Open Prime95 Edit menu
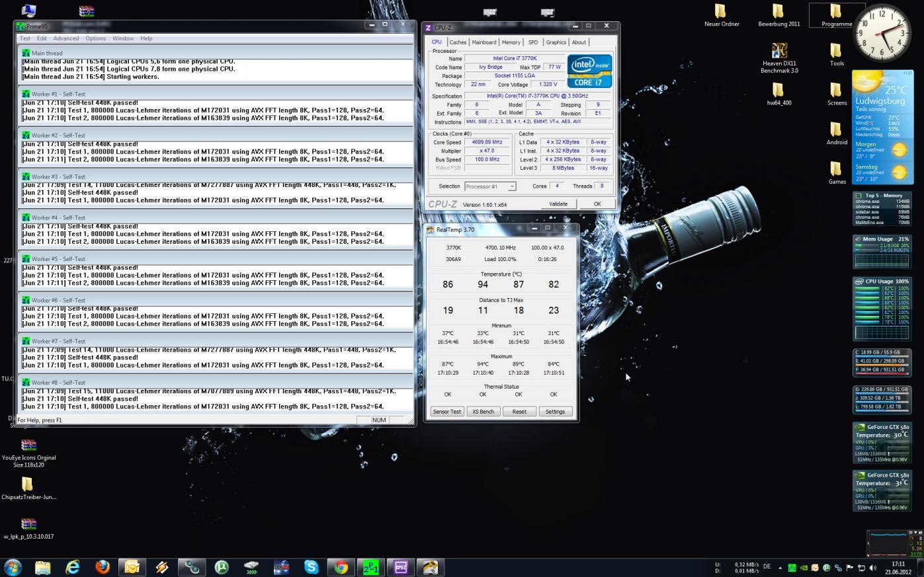This screenshot has height=577, width=924. (x=42, y=38)
